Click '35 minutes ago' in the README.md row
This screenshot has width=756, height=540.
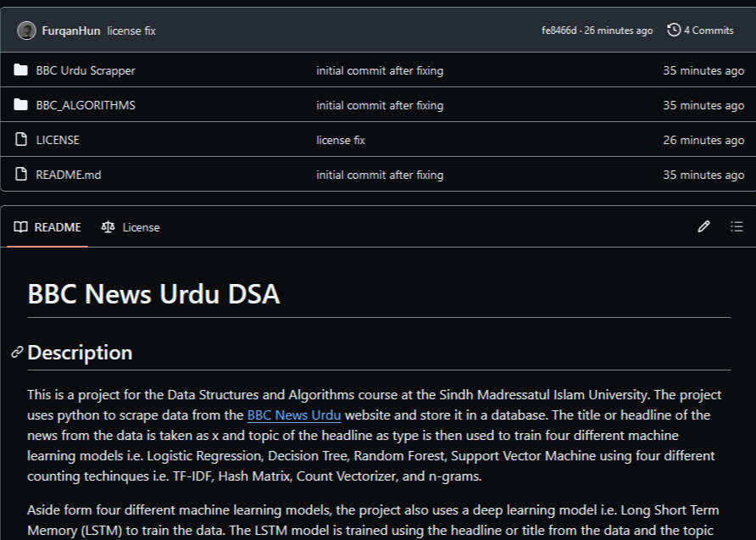tap(703, 175)
